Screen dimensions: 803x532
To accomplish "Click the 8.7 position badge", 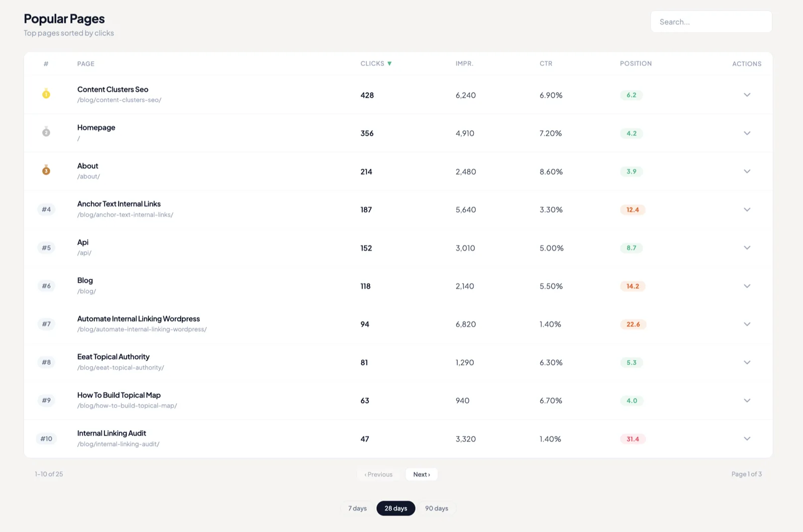I will [x=631, y=248].
